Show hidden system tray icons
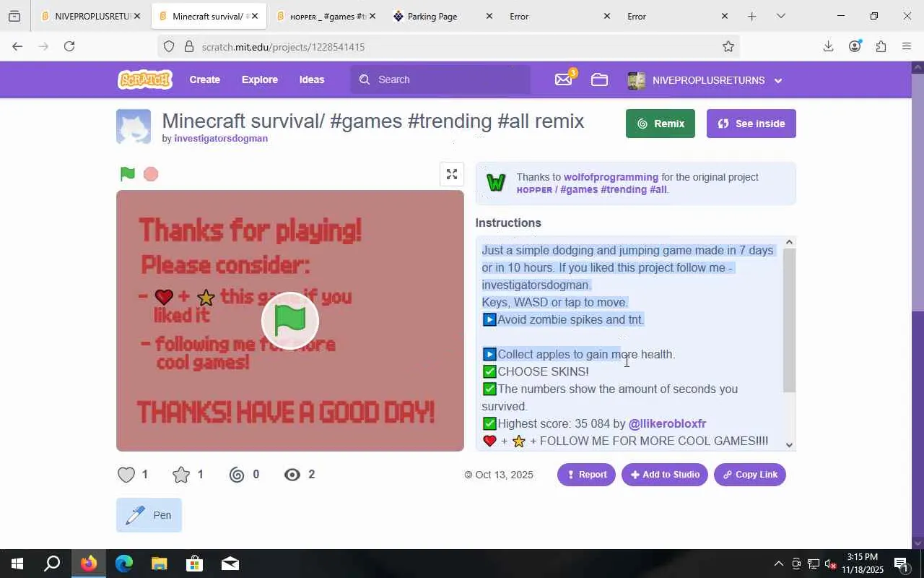 tap(778, 564)
